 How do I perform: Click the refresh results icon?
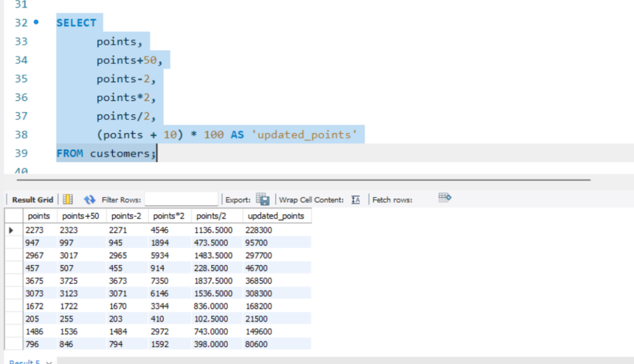click(x=89, y=199)
